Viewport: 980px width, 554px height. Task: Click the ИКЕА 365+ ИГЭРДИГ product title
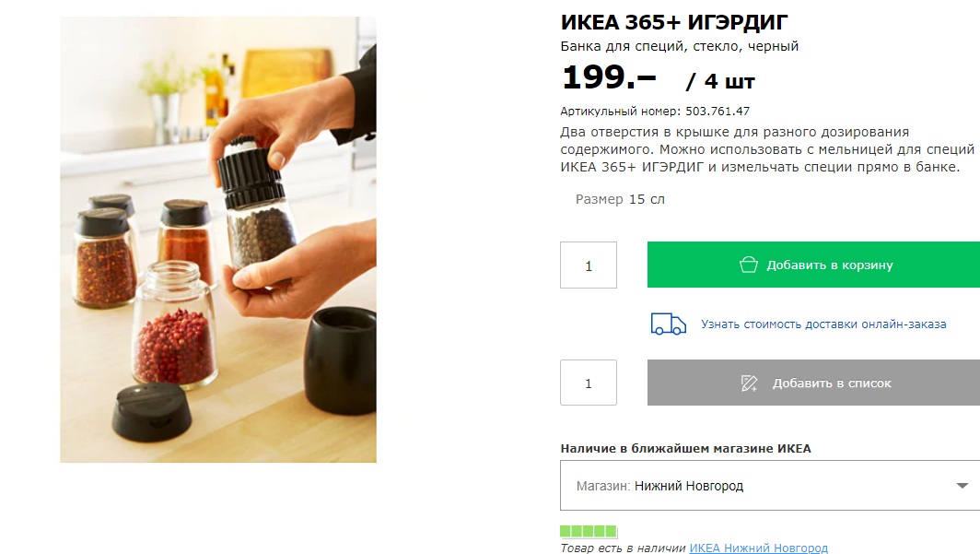674,22
